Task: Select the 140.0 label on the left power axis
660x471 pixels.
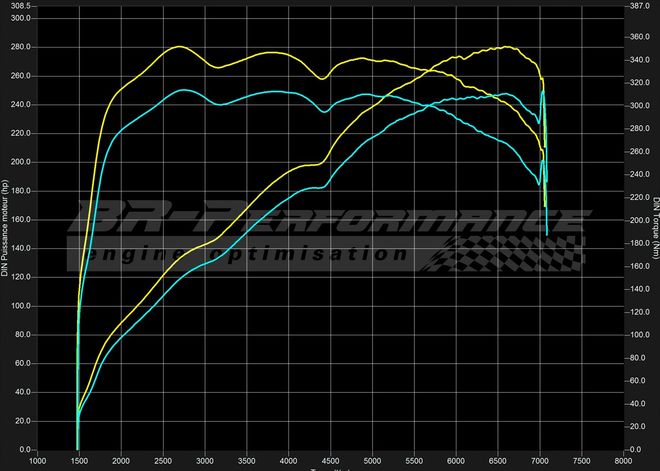Action: 20,248
